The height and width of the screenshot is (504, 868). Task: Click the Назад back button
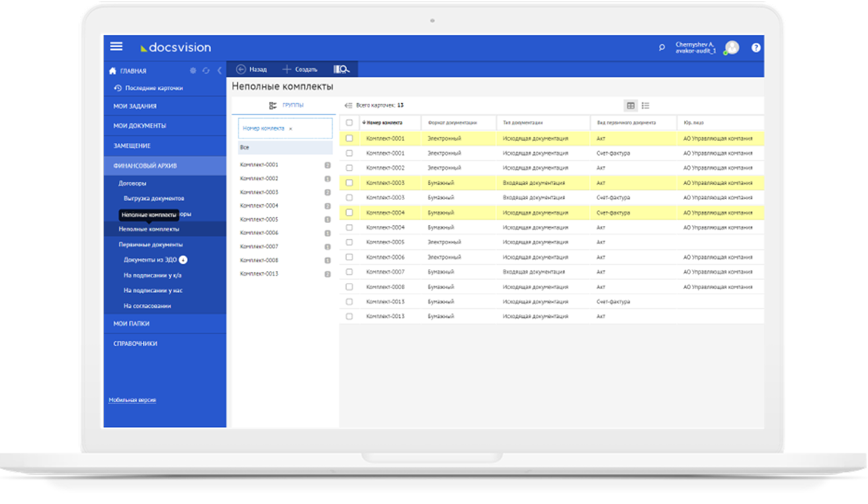[251, 69]
